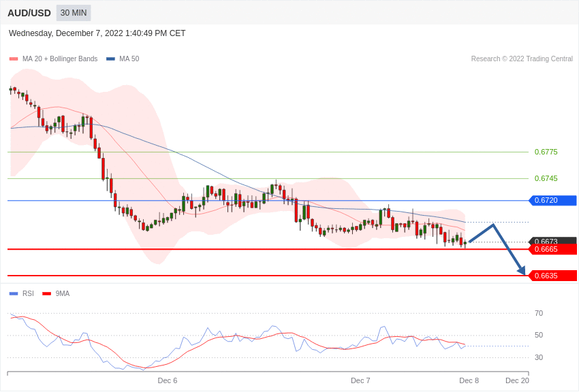Click the RSI 50 level label

tap(539, 336)
